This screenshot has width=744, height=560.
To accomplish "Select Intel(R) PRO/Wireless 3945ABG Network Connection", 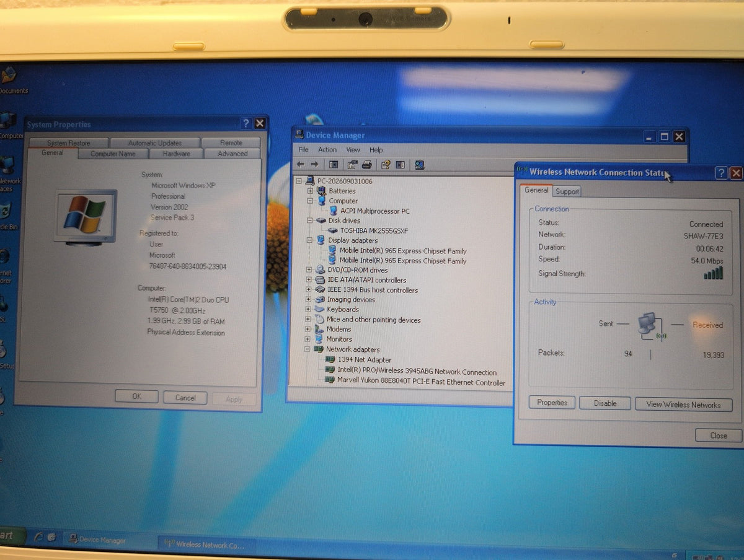I will 417,372.
